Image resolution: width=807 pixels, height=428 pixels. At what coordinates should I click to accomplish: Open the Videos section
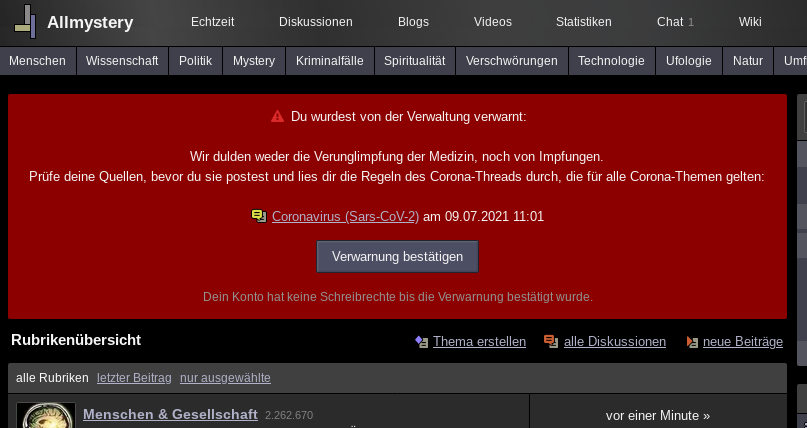click(x=493, y=22)
